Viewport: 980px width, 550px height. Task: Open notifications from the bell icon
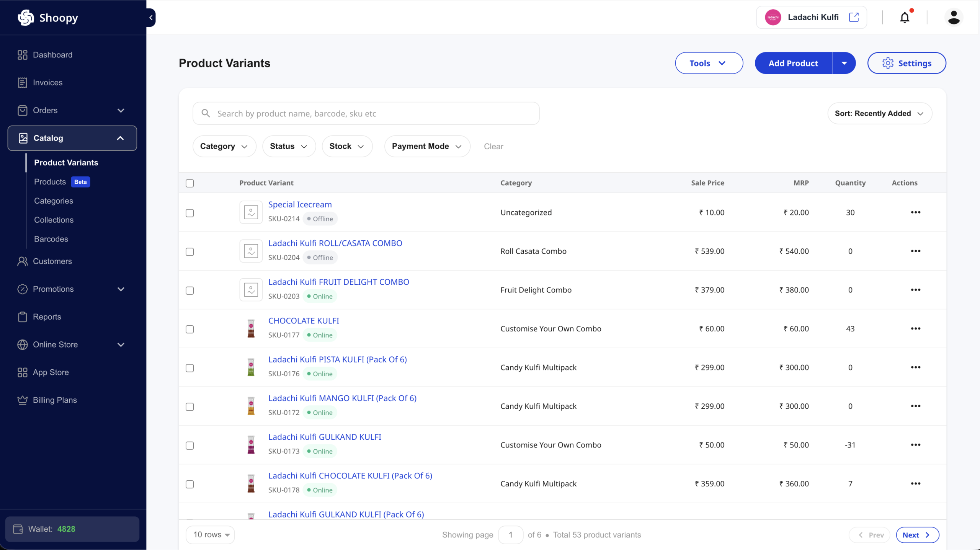pos(904,17)
